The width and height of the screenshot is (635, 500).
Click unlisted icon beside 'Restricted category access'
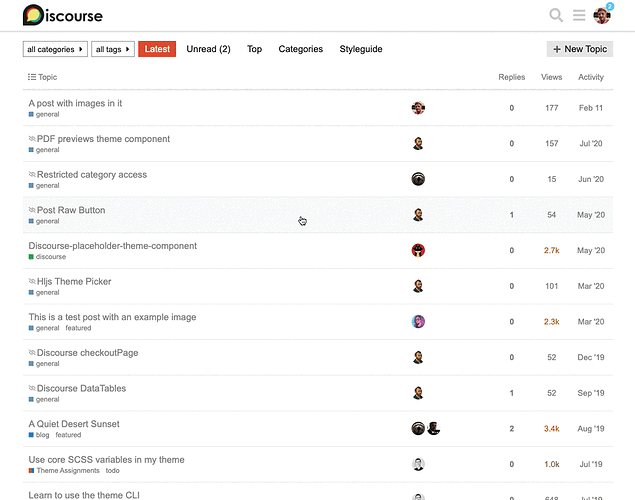click(x=32, y=174)
